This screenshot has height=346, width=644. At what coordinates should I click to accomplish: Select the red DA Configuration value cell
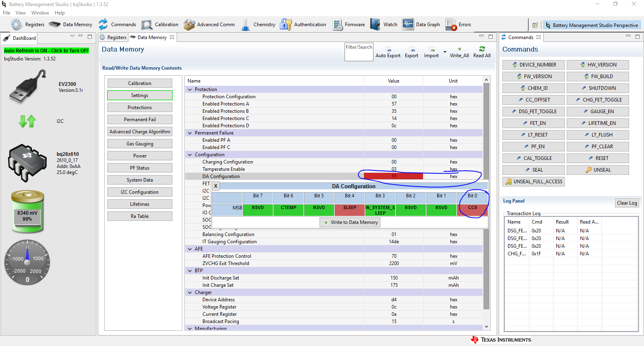coord(393,176)
